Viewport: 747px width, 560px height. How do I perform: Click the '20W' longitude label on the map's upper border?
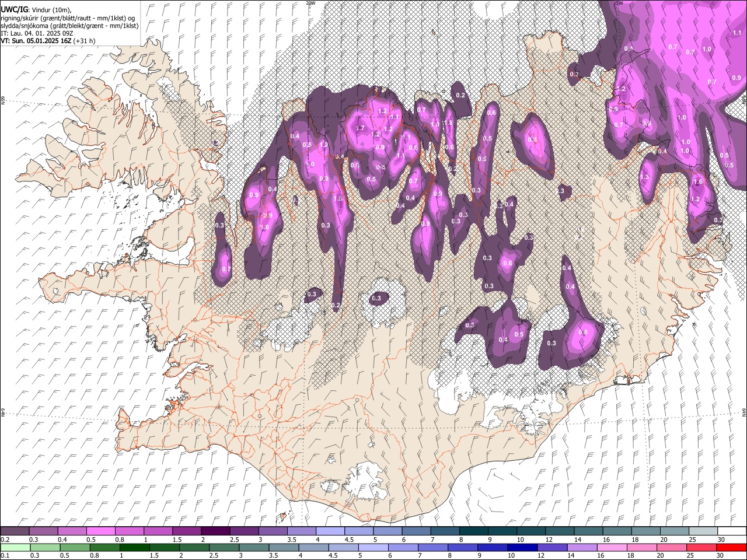point(310,3)
